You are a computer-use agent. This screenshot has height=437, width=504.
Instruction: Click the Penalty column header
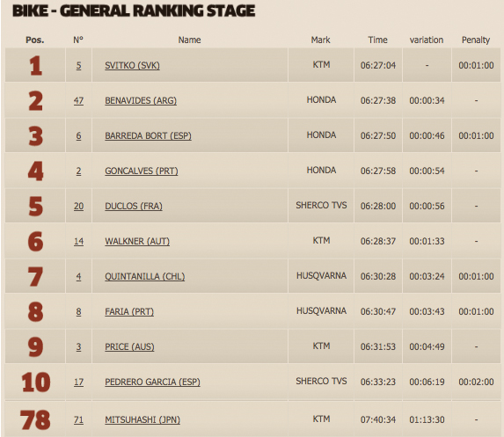pos(476,40)
